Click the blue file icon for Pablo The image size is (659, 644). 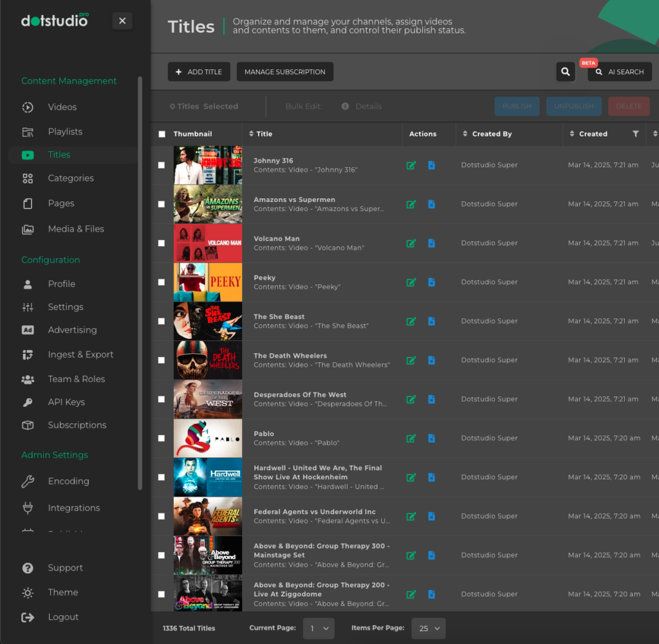431,438
